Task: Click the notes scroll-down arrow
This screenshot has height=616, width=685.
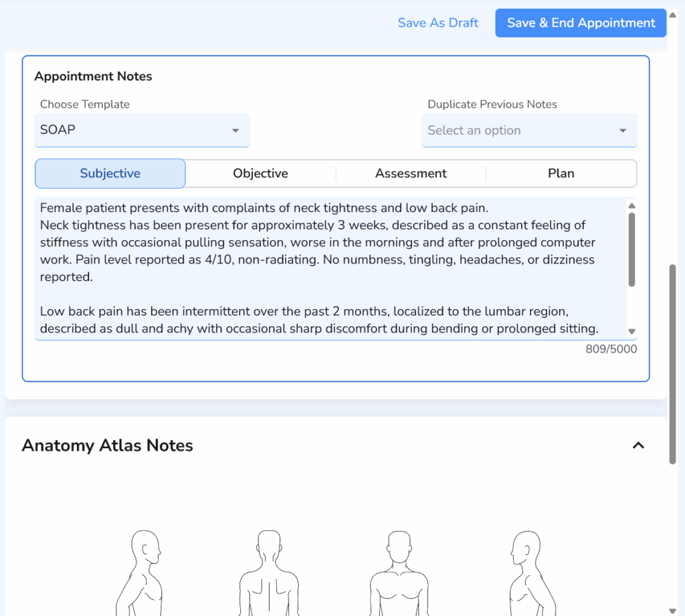Action: [x=631, y=330]
